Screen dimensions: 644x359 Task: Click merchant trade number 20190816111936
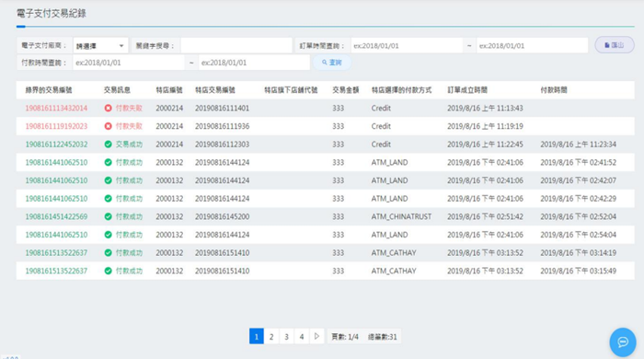223,126
